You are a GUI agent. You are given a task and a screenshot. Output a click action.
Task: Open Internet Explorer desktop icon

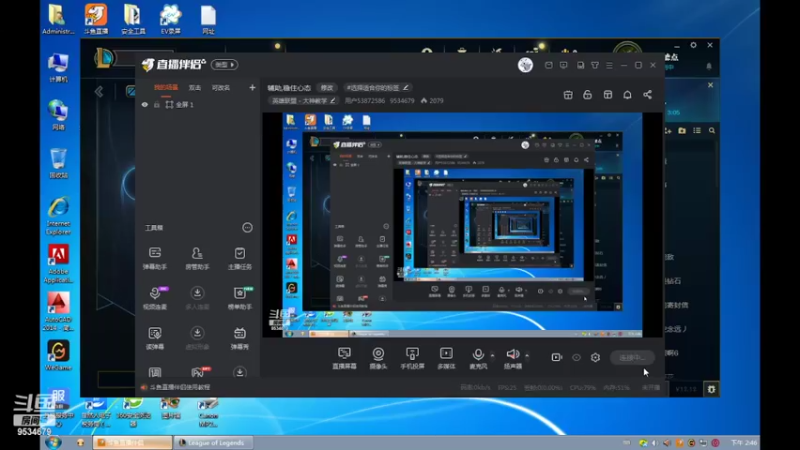(58, 216)
